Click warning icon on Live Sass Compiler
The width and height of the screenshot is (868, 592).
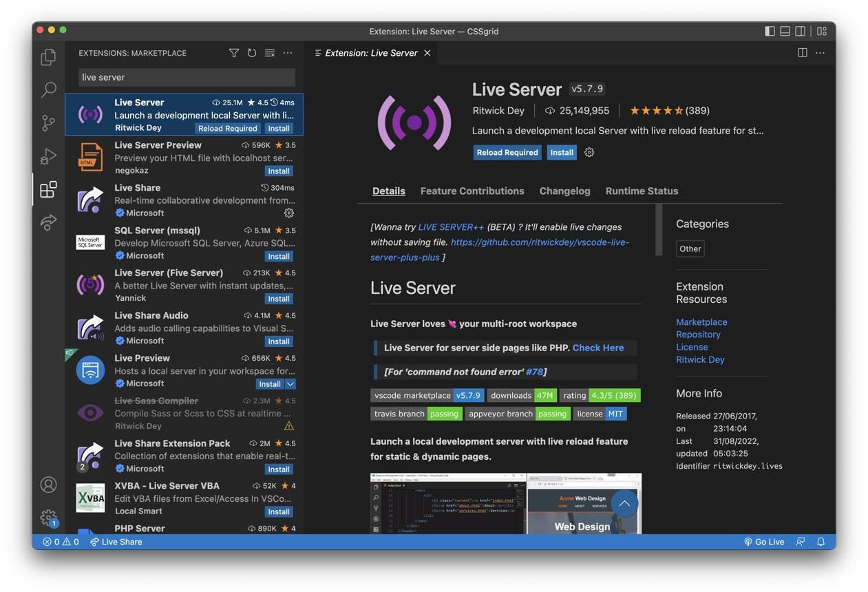[x=289, y=426]
